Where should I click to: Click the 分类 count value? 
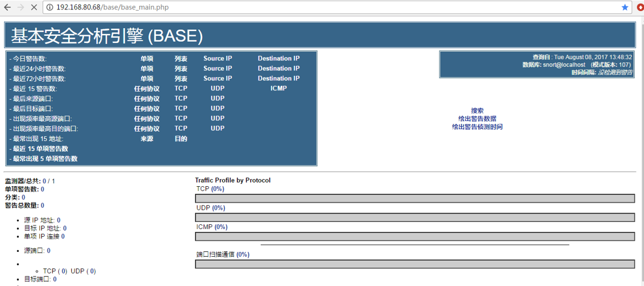pos(24,197)
